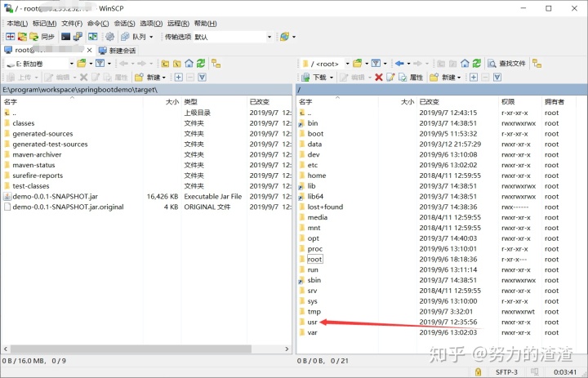The width and height of the screenshot is (588, 378).
Task: Go to remote home directory icon
Action: tap(465, 64)
